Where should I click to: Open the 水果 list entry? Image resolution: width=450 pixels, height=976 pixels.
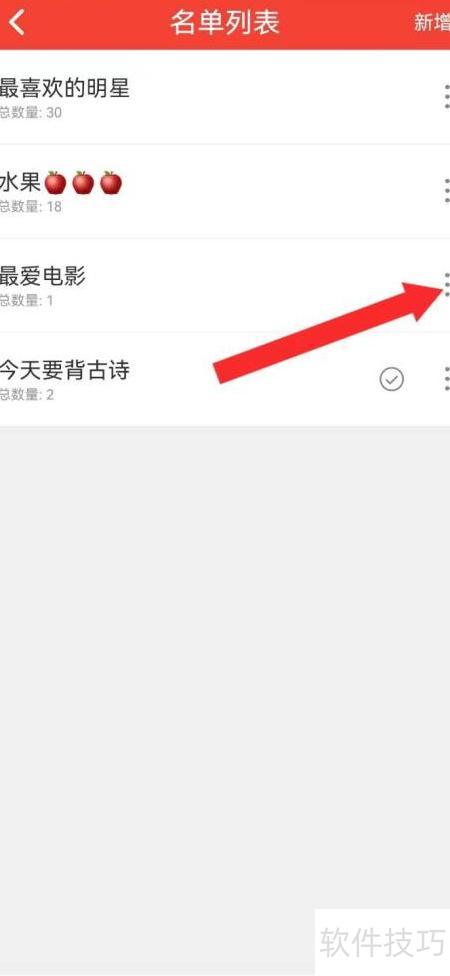tap(225, 191)
